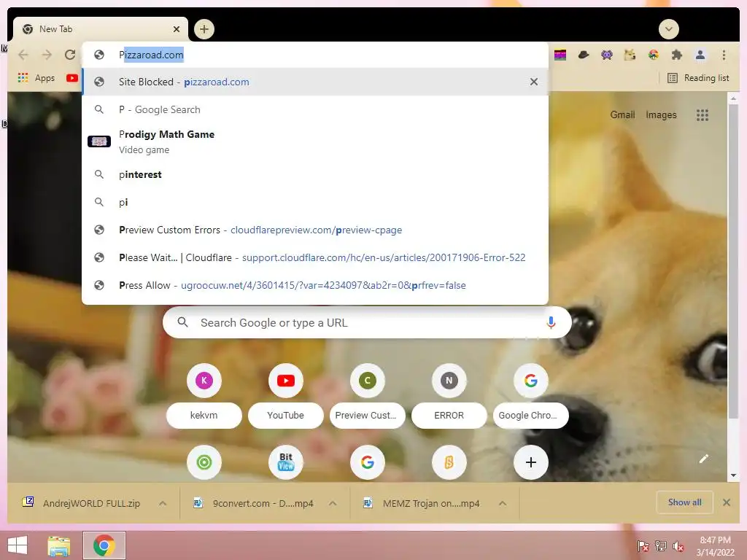This screenshot has height=560, width=747.
Task: Open the BitView shortcut icon
Action: (x=285, y=462)
